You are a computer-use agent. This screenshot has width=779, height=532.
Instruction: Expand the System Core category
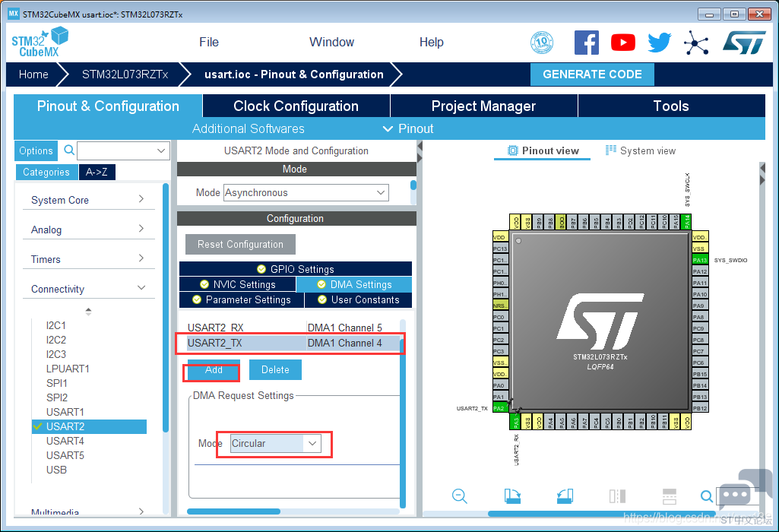[88, 200]
